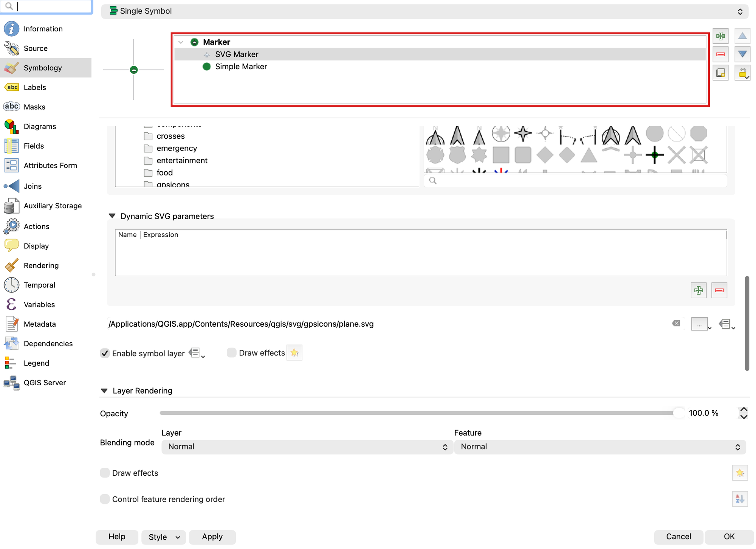Pick the X-shaped cross SVG icon

[677, 155]
